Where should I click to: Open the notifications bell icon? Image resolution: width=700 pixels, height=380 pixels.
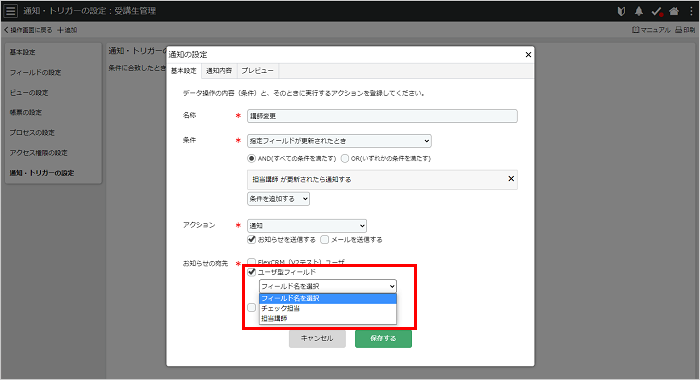(639, 11)
